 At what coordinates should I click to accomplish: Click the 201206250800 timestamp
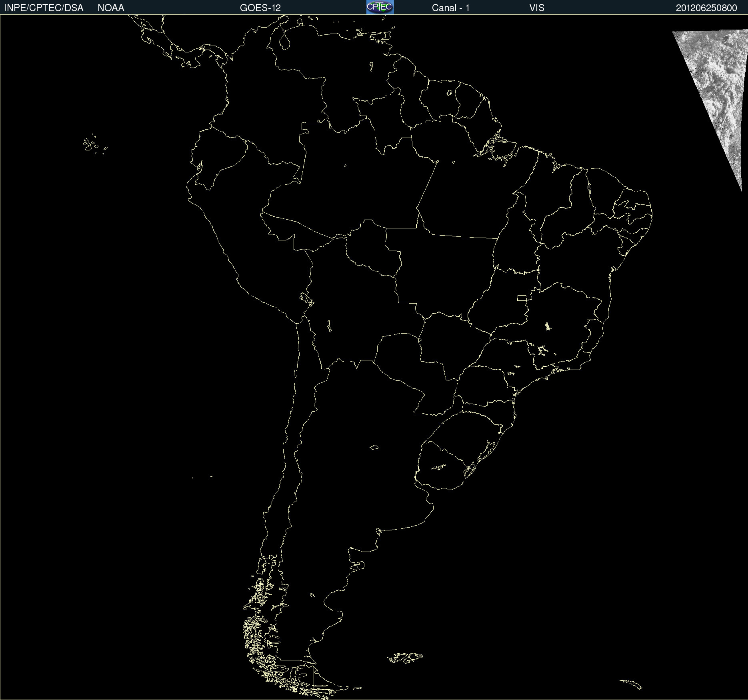tap(706, 8)
